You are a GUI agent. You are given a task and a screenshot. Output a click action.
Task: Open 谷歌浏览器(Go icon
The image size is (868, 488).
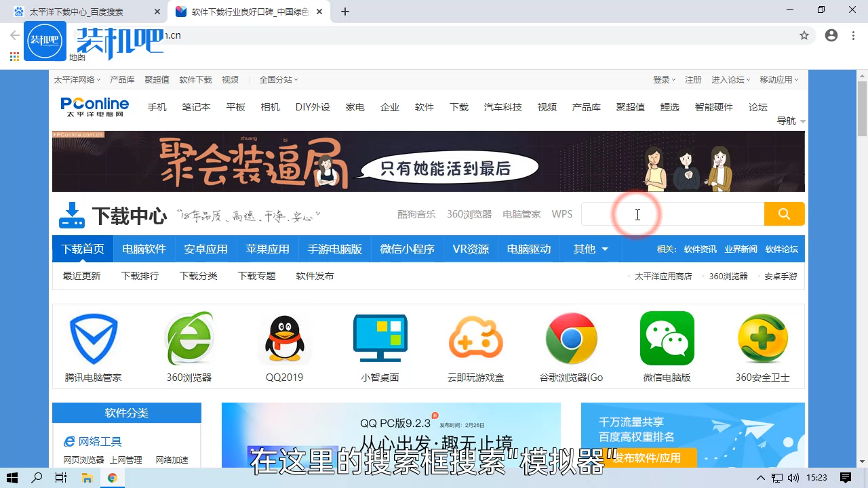(571, 338)
